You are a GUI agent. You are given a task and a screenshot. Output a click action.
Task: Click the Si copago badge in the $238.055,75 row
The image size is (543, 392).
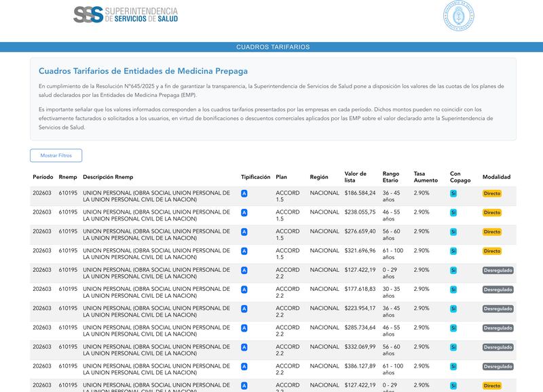click(453, 212)
